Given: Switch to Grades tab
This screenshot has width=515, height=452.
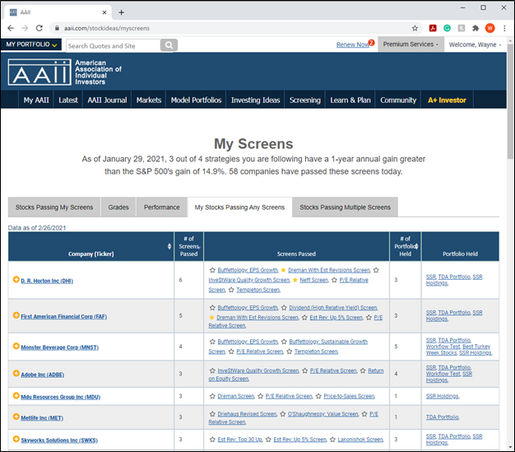Looking at the screenshot, I should [x=118, y=207].
